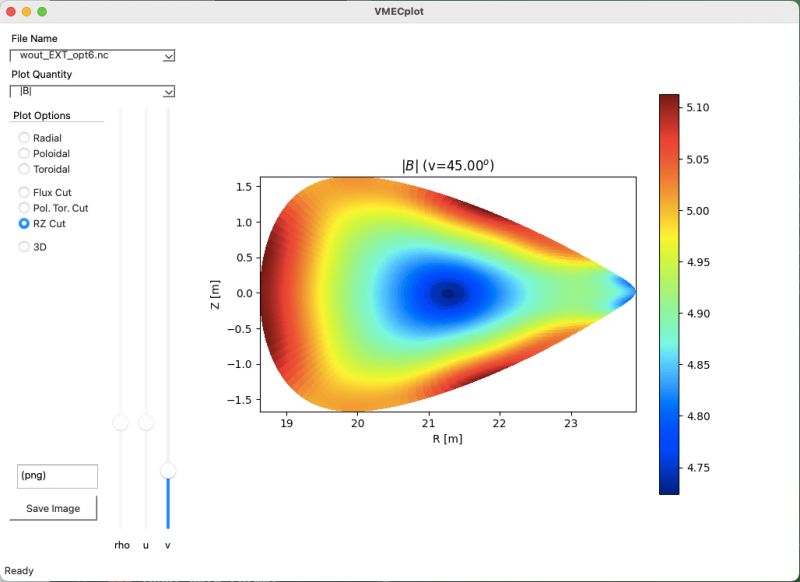Click the dark blue minimum of the |B| plot
Viewport: 800px width, 582px height.
[x=447, y=293]
